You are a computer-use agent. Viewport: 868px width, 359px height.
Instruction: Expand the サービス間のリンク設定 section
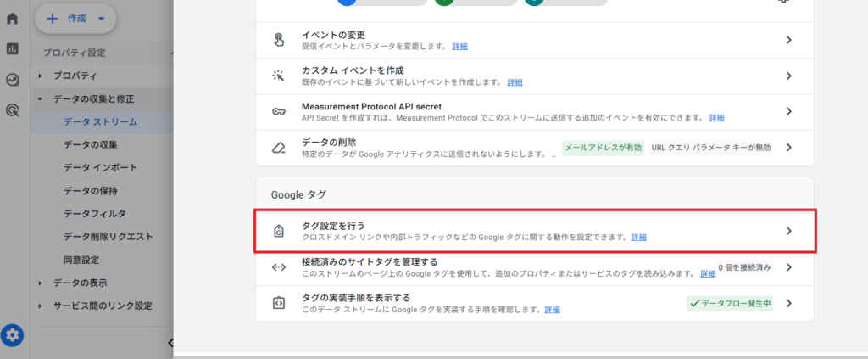coord(41,306)
